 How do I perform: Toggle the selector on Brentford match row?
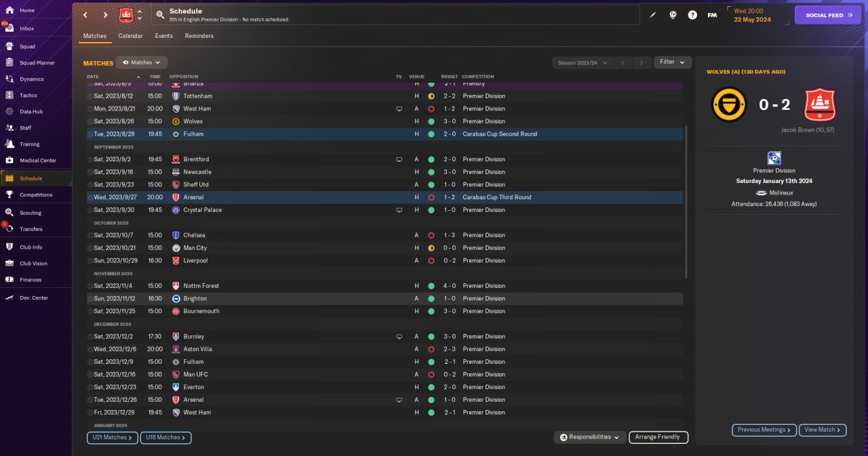[x=90, y=159]
